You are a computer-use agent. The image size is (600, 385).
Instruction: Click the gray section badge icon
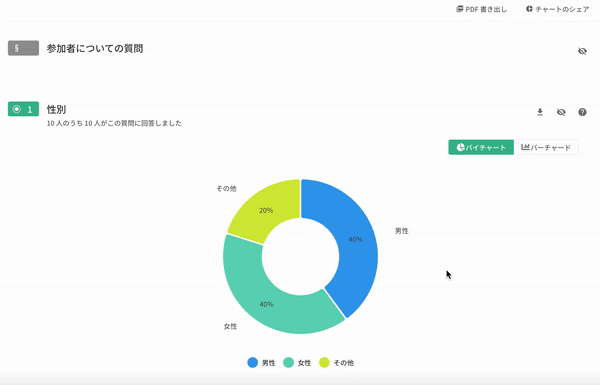click(23, 48)
